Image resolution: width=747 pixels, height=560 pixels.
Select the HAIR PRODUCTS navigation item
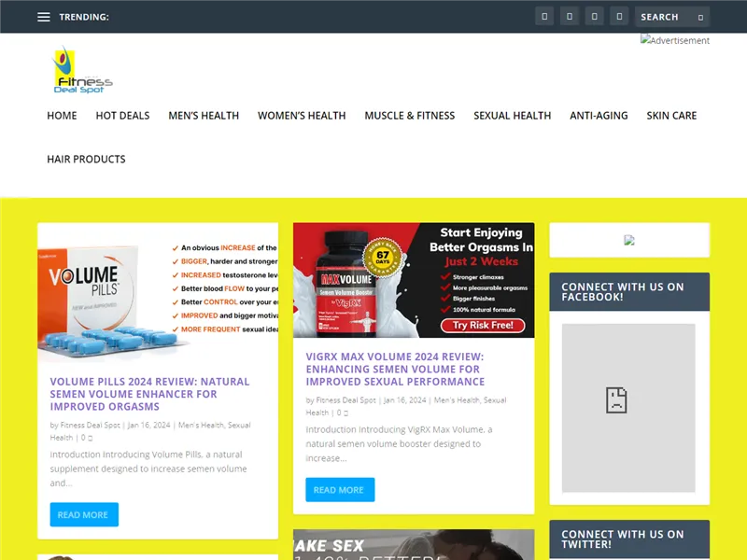pyautogui.click(x=85, y=159)
